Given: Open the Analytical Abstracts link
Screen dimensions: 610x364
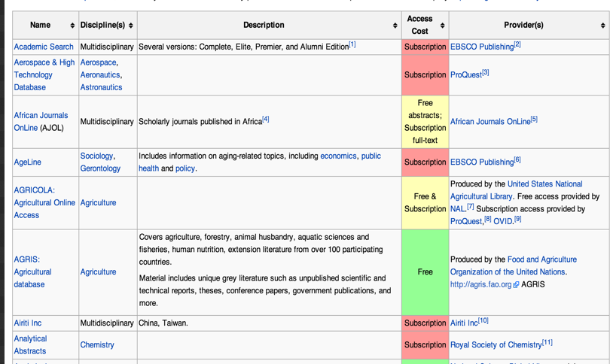Looking at the screenshot, I should (x=30, y=344).
